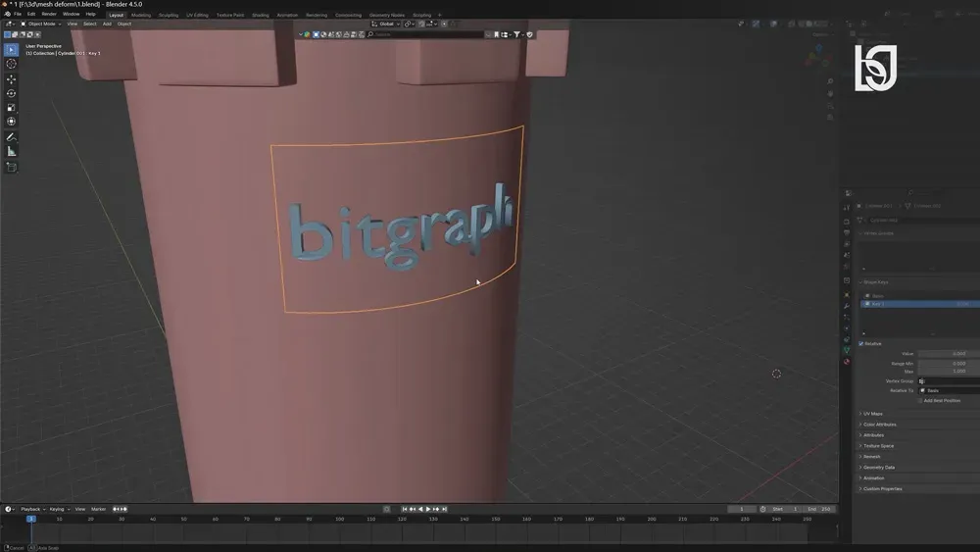Select the Measure tool

pos(11,151)
